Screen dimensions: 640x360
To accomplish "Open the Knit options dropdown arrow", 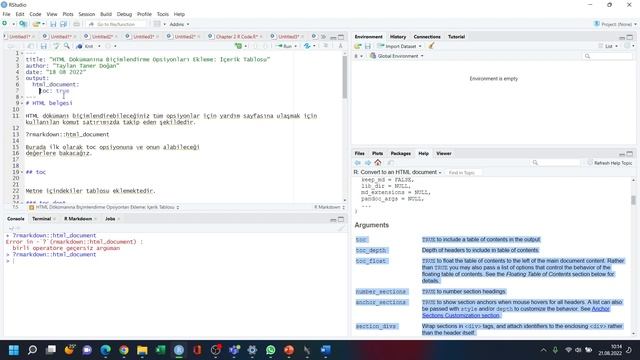I will pos(99,46).
